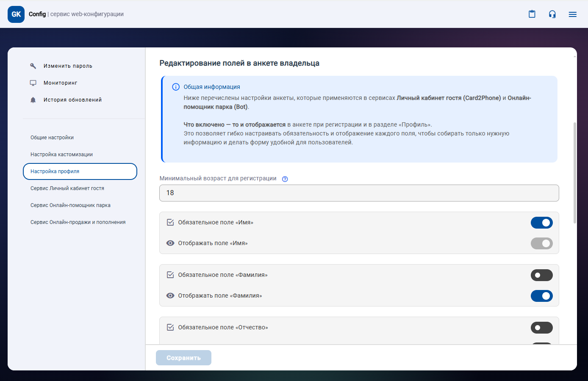The image size is (588, 381).
Task: Enable required field «Отчество» toggle
Action: (x=541, y=328)
